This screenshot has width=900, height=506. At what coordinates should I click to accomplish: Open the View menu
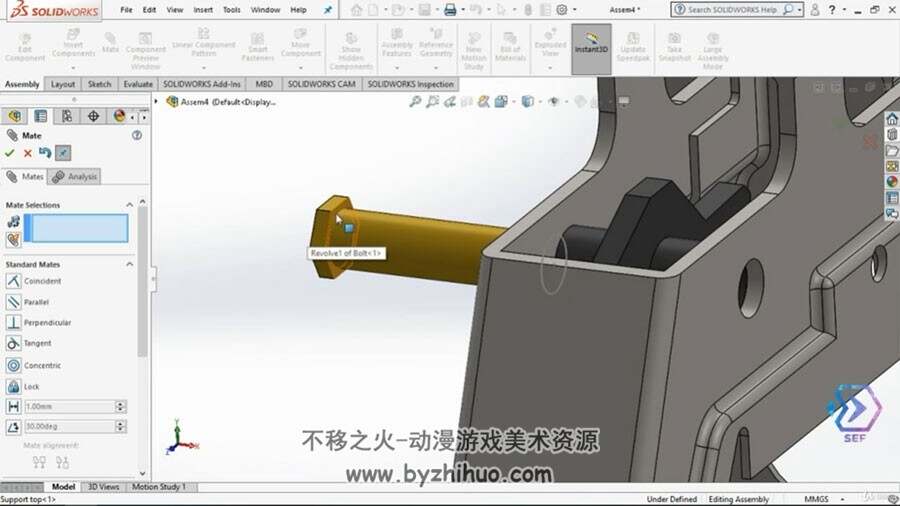click(x=174, y=10)
